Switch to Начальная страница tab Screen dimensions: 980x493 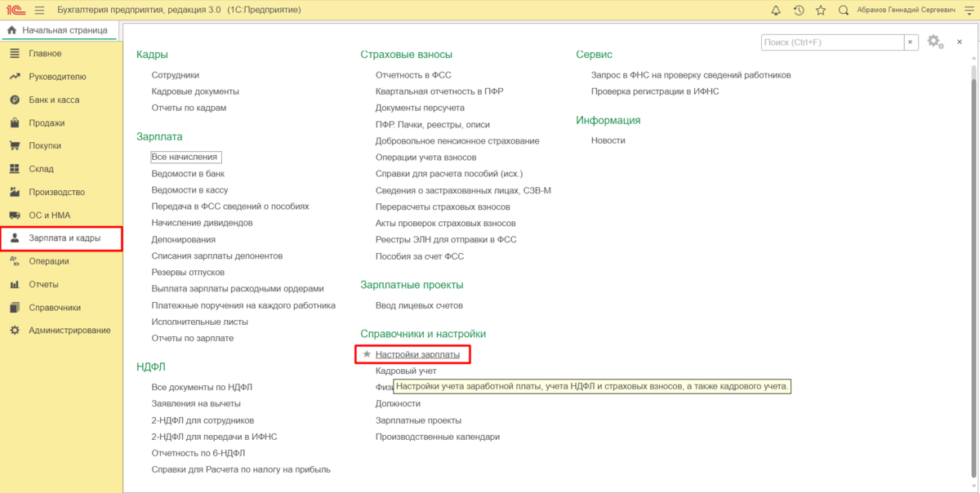coord(59,30)
